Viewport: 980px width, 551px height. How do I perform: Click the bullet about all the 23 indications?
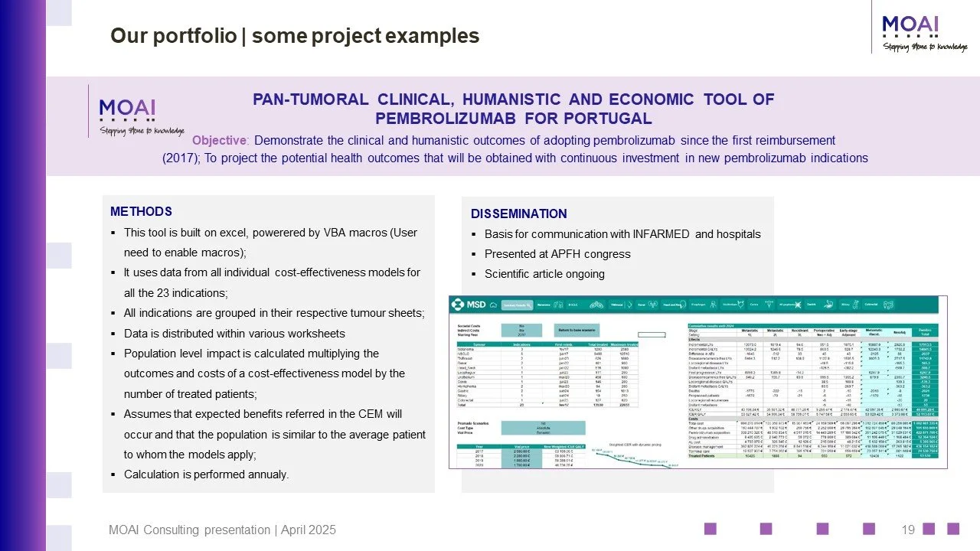(x=272, y=282)
